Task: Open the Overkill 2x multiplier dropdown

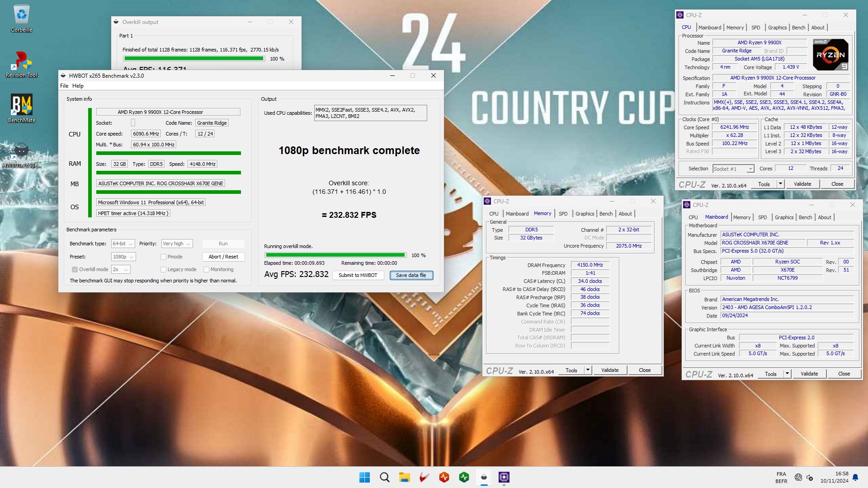Action: point(121,269)
